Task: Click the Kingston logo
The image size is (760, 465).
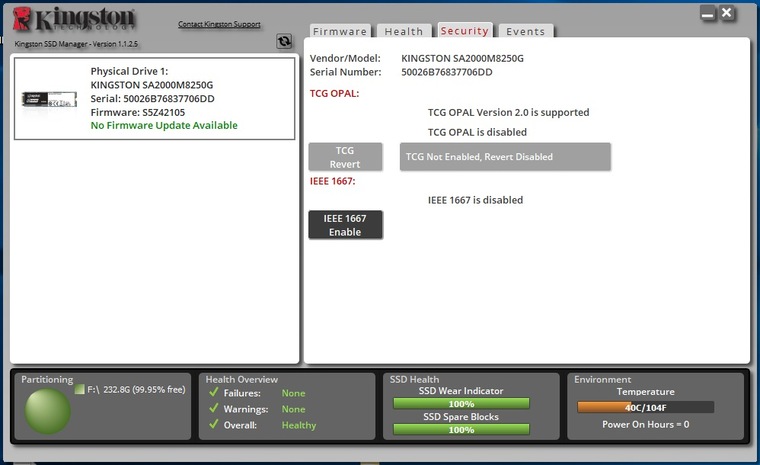Action: (70, 22)
